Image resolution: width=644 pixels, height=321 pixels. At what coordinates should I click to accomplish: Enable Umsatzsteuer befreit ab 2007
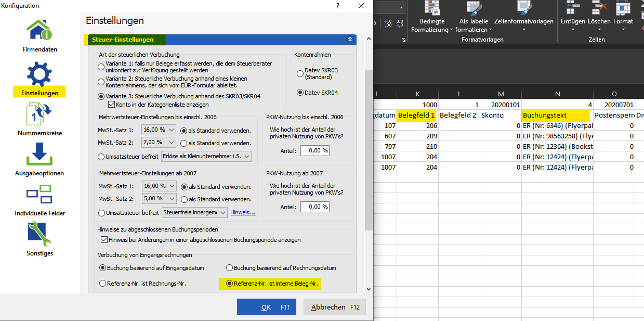(101, 212)
